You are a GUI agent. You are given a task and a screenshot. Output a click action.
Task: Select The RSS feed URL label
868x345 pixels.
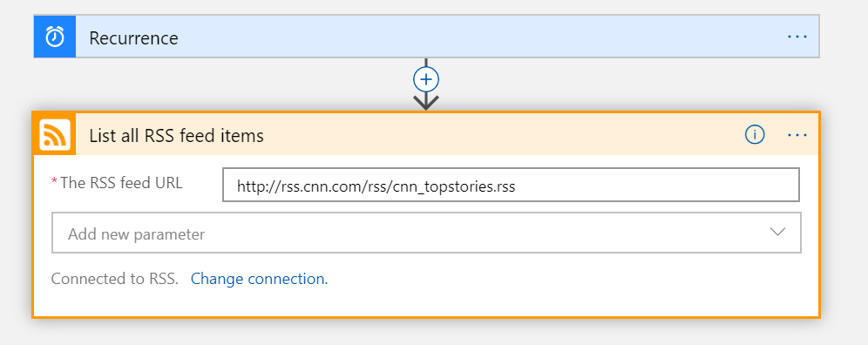pos(121,183)
